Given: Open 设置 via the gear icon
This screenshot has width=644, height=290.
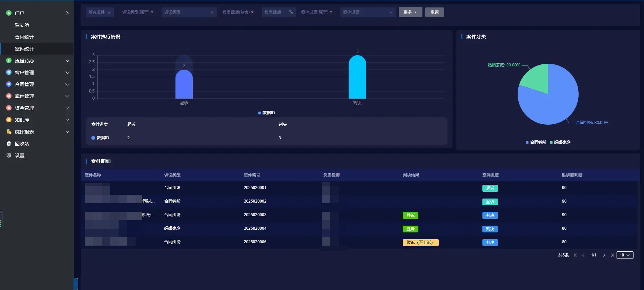Looking at the screenshot, I should 9,156.
